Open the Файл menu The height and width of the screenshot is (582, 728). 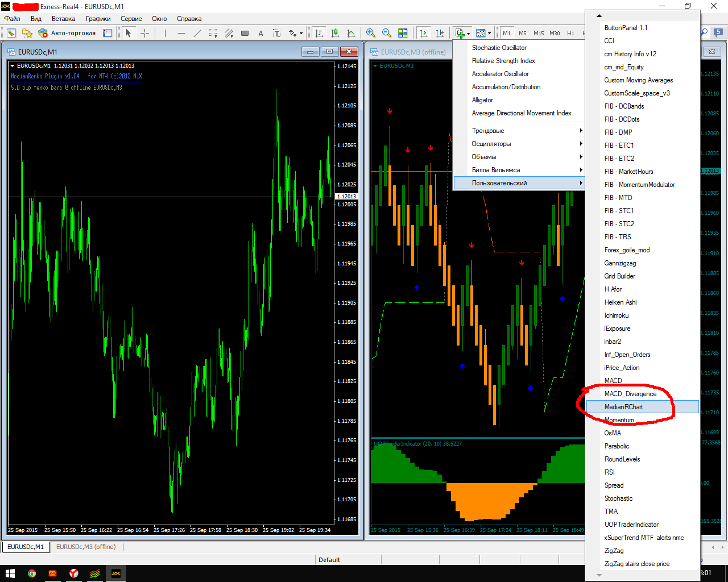tap(13, 19)
